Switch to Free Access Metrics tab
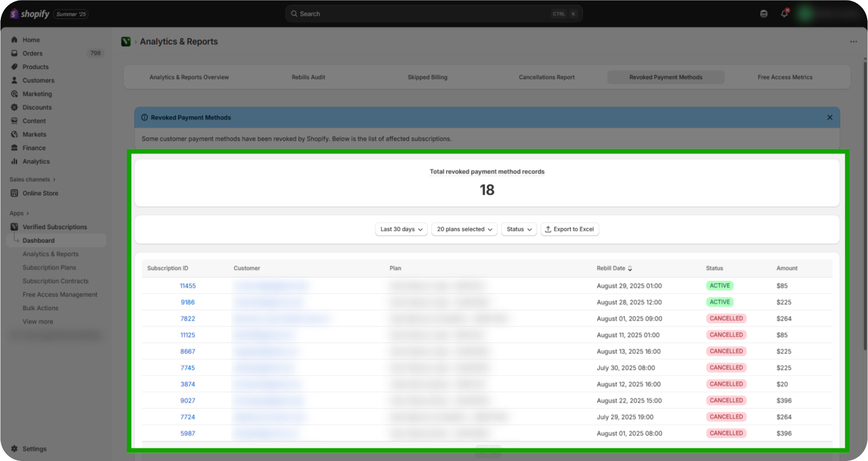This screenshot has width=868, height=461. pos(785,77)
